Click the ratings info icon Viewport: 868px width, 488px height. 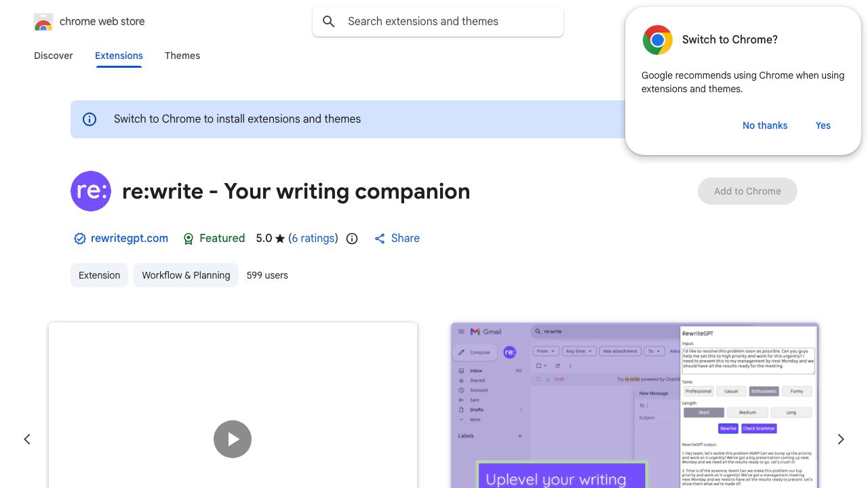click(352, 239)
